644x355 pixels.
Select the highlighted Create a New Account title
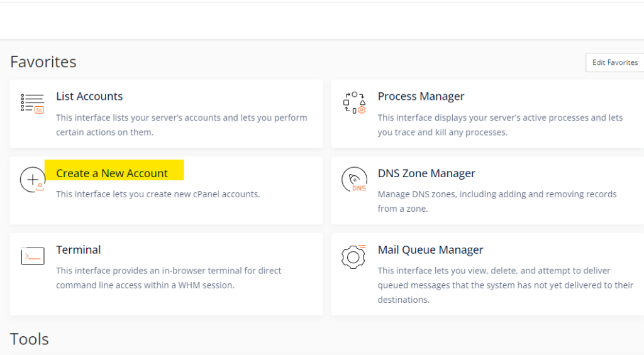click(112, 173)
